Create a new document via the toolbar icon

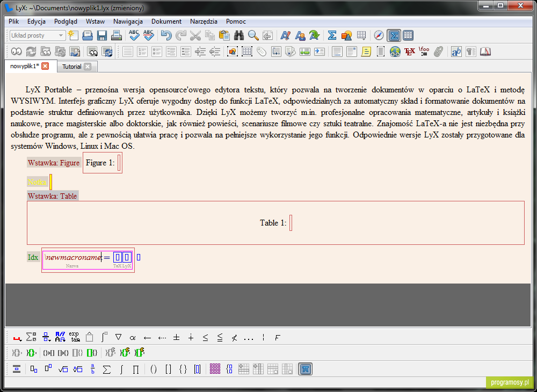73,35
